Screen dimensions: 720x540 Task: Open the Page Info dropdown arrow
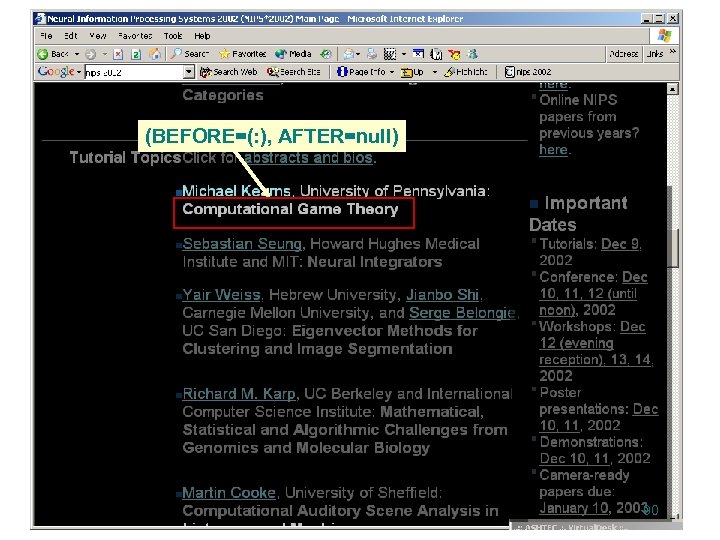coord(392,72)
